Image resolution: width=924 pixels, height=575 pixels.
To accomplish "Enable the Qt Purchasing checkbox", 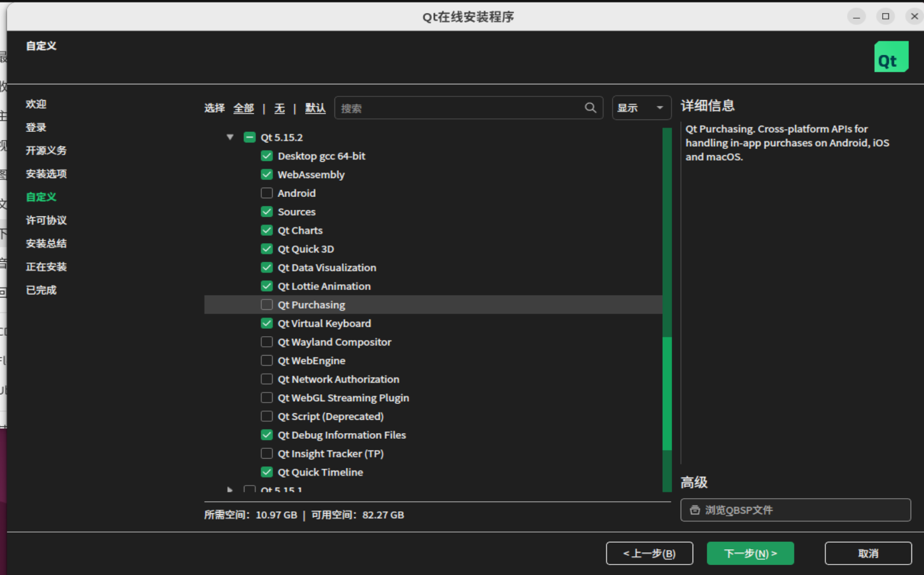I will click(266, 304).
